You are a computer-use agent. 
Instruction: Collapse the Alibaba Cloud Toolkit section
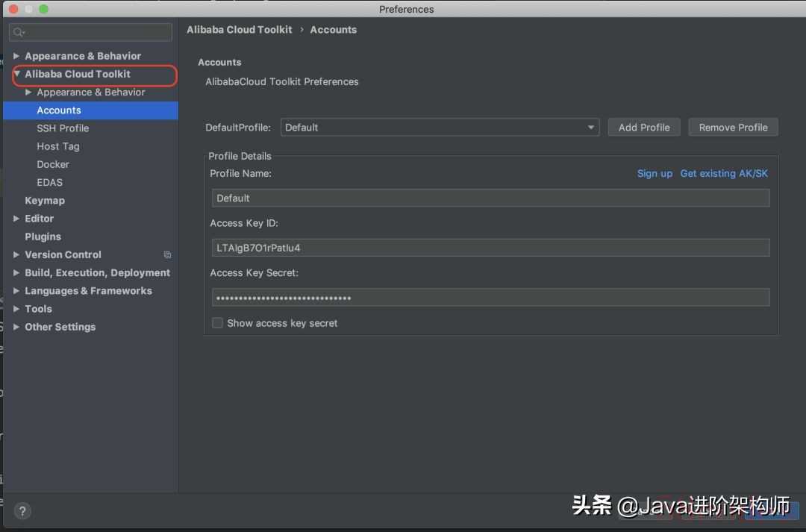click(16, 74)
